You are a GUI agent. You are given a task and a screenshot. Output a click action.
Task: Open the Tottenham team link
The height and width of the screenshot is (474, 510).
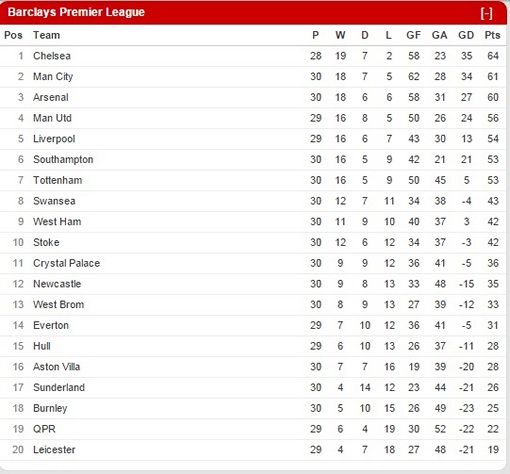coord(57,180)
